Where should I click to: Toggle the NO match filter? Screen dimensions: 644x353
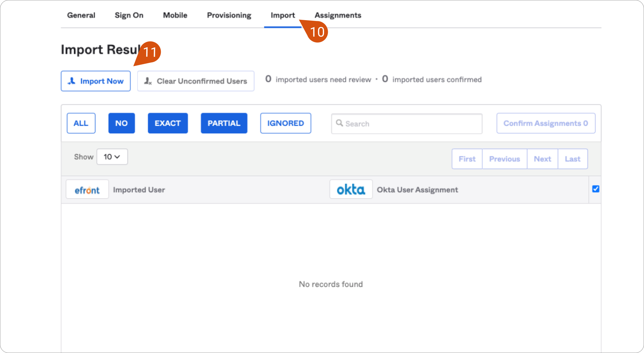click(121, 123)
